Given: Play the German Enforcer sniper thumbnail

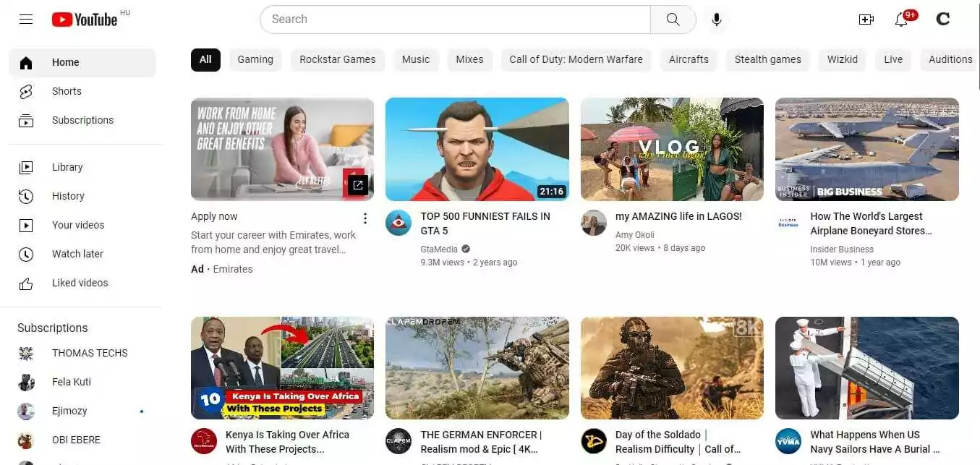Looking at the screenshot, I should 477,368.
